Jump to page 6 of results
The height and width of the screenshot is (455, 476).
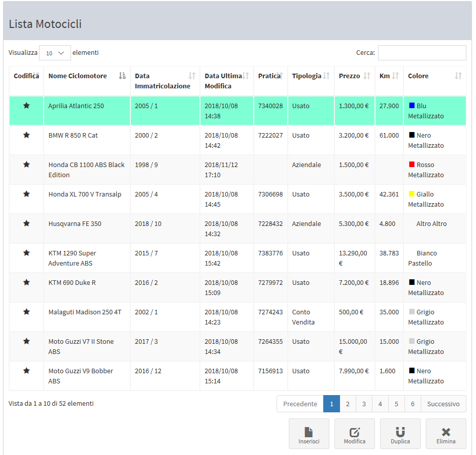(x=413, y=404)
